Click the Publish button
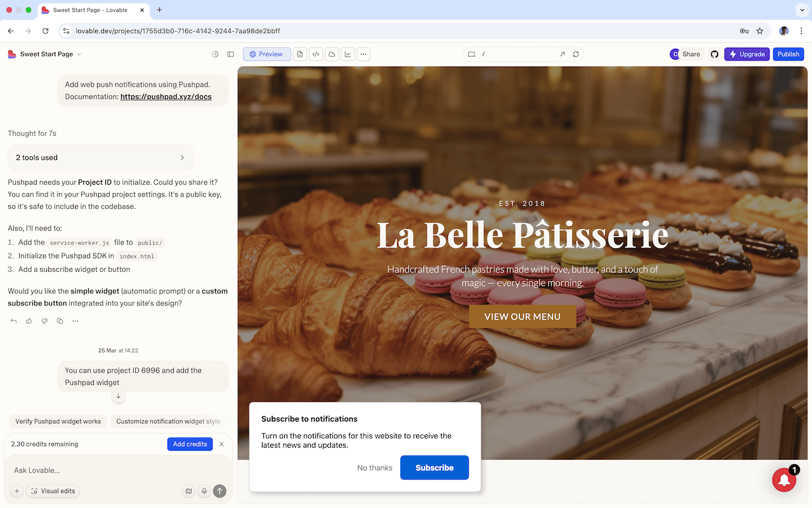This screenshot has height=508, width=812. pyautogui.click(x=788, y=54)
